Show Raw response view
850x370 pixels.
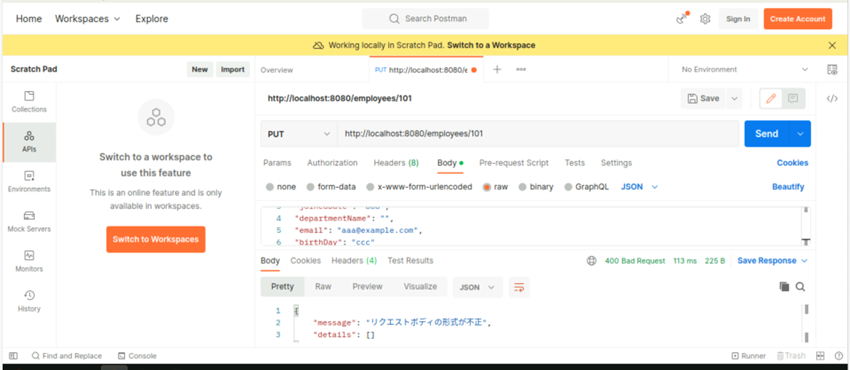pyautogui.click(x=323, y=287)
